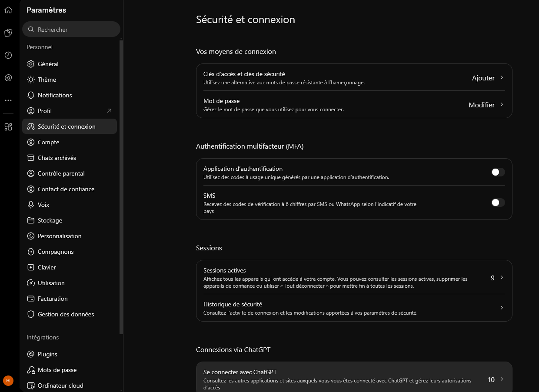Click the Gestion des données shield icon
The image size is (539, 392).
[x=31, y=314]
